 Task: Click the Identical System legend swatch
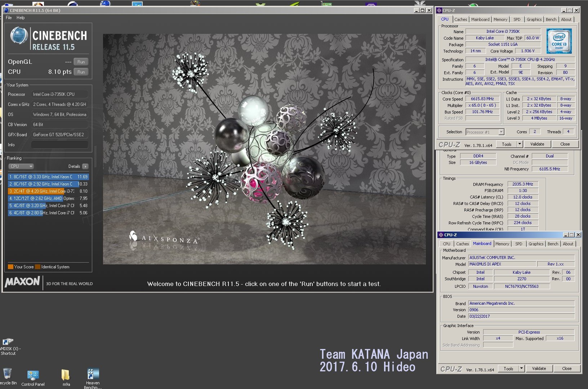[x=37, y=267]
